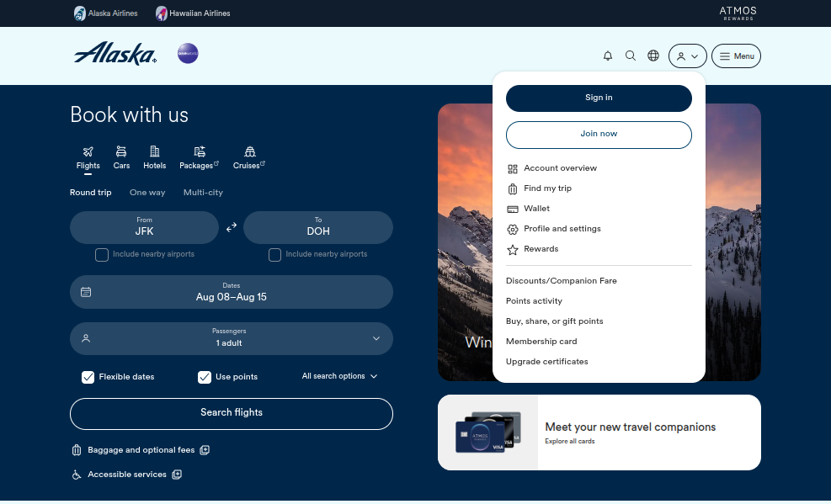
Task: Click the Hawaiian Airlines logo in top bar
Action: (193, 13)
